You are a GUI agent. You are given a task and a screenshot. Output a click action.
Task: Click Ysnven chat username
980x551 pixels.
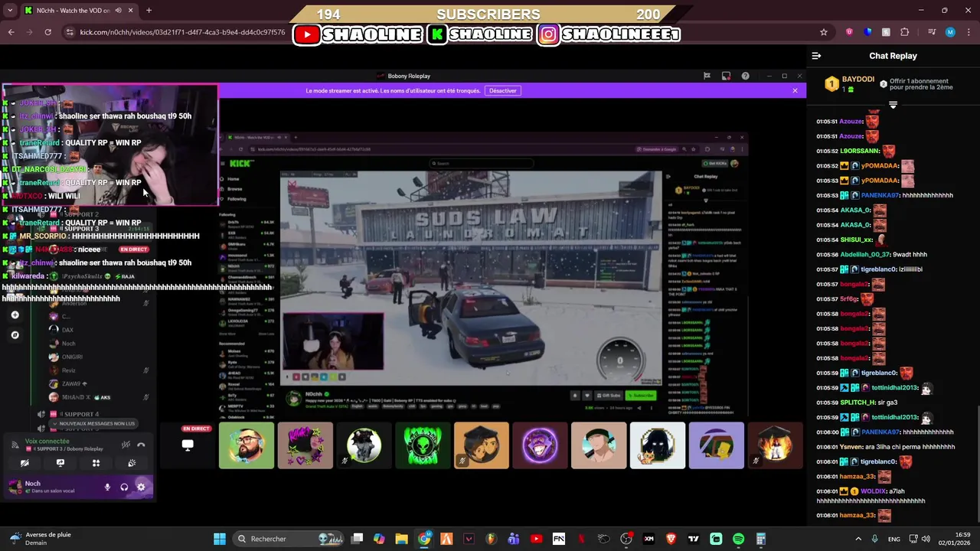(x=852, y=447)
